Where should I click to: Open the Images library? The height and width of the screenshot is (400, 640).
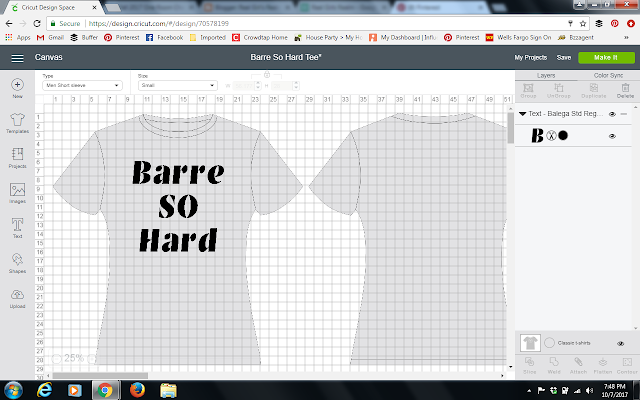17,193
